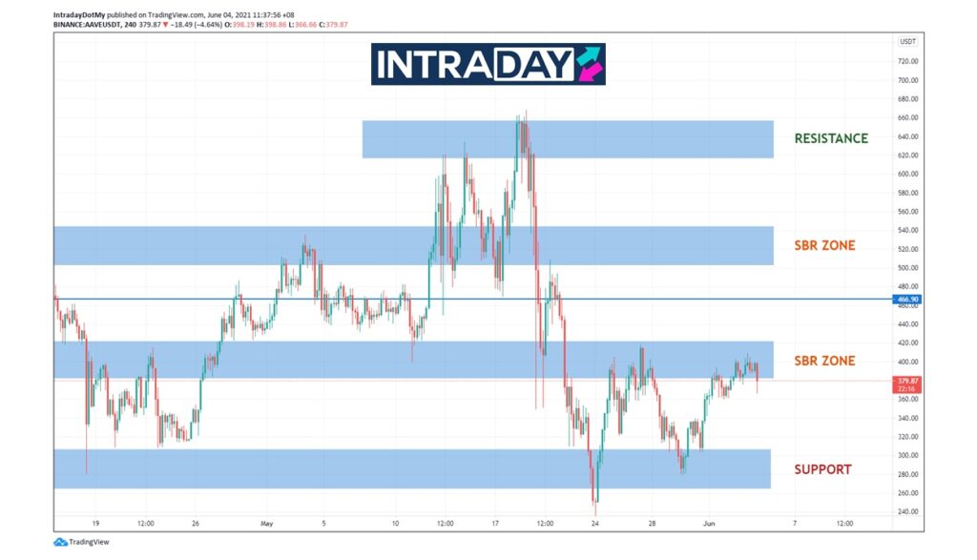Click the Jun label on time axis
Image resolution: width=977 pixels, height=560 pixels.
[708, 523]
